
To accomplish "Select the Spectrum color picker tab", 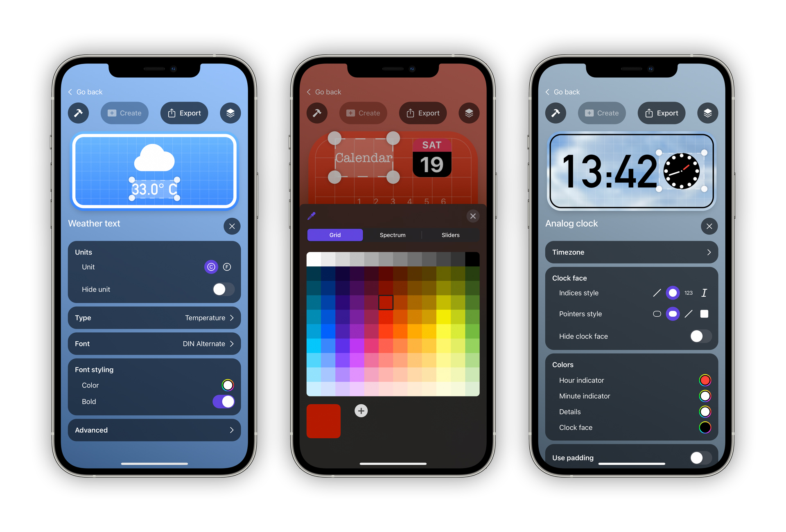I will pos(392,234).
